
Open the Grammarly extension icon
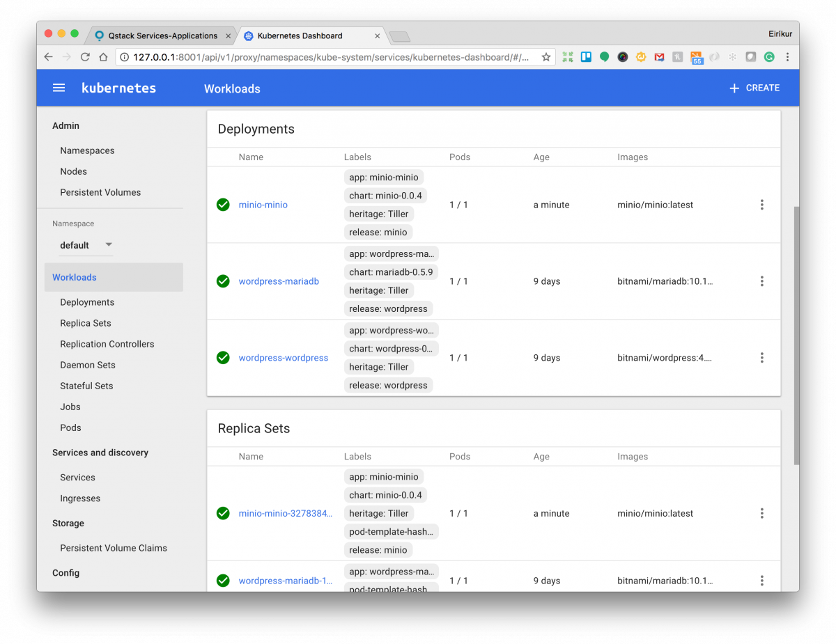pyautogui.click(x=769, y=57)
